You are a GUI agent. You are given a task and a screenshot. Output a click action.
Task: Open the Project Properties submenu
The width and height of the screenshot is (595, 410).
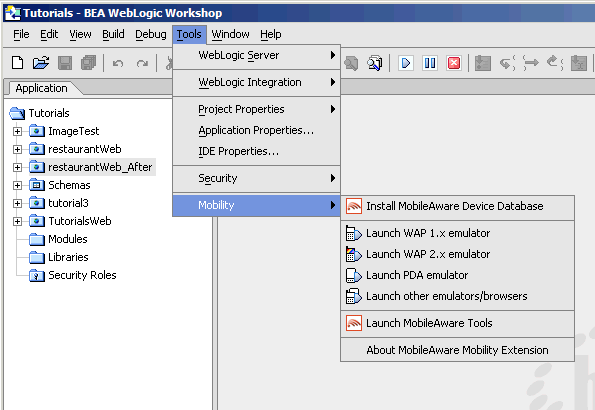click(257, 109)
